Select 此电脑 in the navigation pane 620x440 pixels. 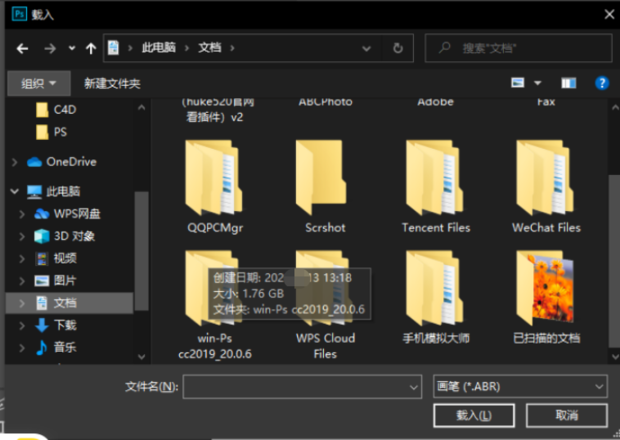[x=54, y=191]
